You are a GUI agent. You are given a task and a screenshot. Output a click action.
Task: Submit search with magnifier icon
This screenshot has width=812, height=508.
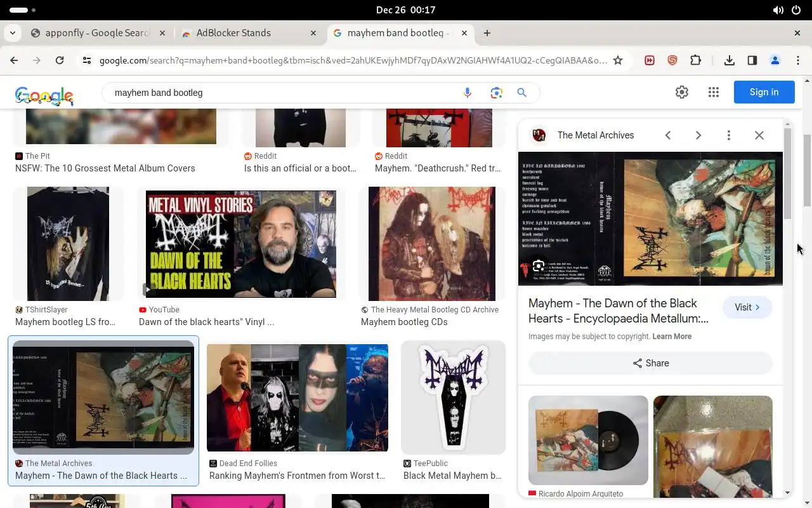(x=521, y=93)
